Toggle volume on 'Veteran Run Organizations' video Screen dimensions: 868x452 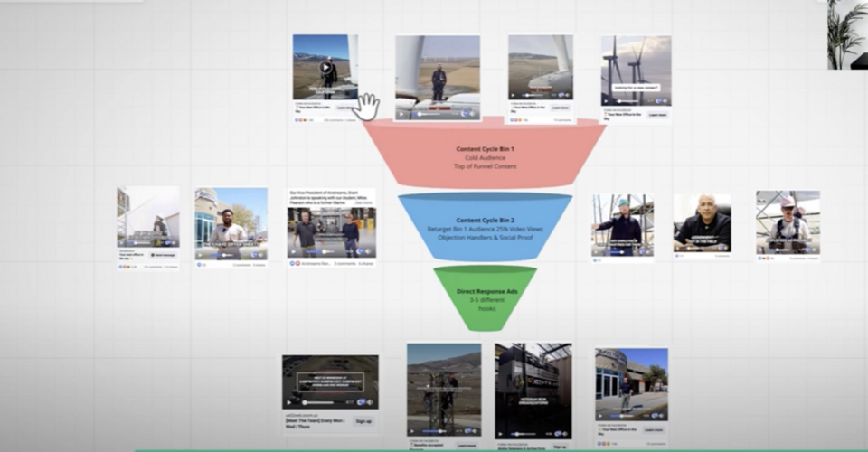pyautogui.click(x=565, y=434)
